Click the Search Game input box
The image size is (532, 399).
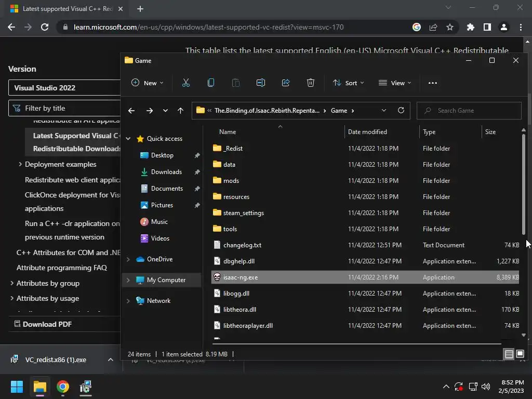pos(469,111)
